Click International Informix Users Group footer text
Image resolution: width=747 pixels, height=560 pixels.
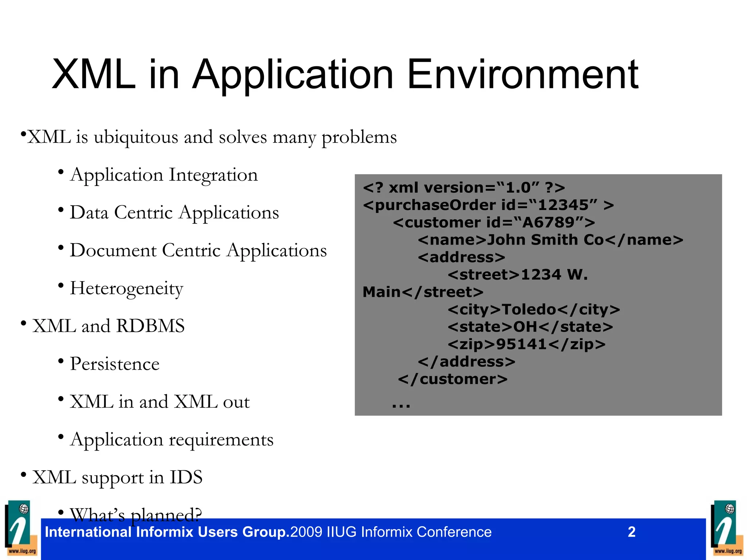coord(167,532)
